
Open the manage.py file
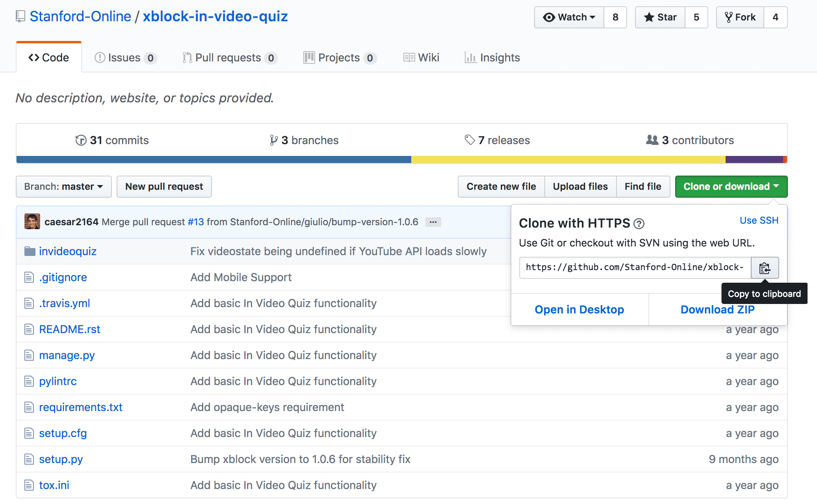tap(67, 355)
